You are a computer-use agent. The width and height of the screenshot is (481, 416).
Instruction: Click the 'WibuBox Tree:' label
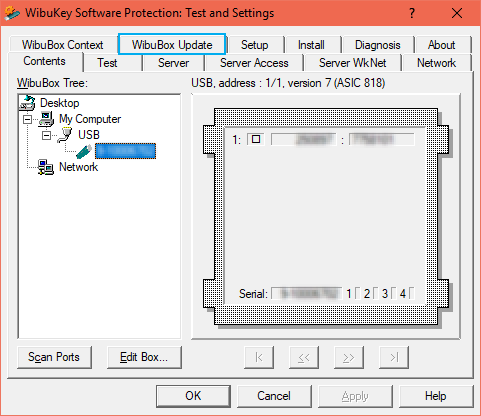[52, 83]
